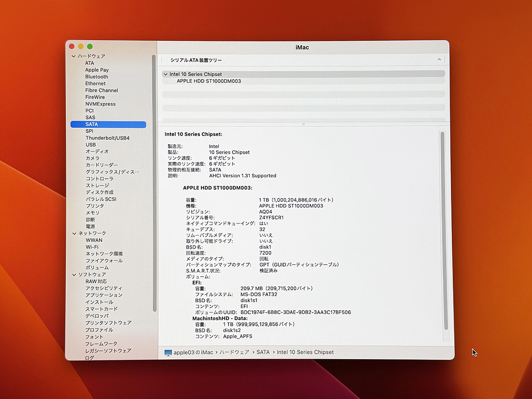
Task: Select パラレルSCSI in the sidebar
Action: (x=101, y=199)
